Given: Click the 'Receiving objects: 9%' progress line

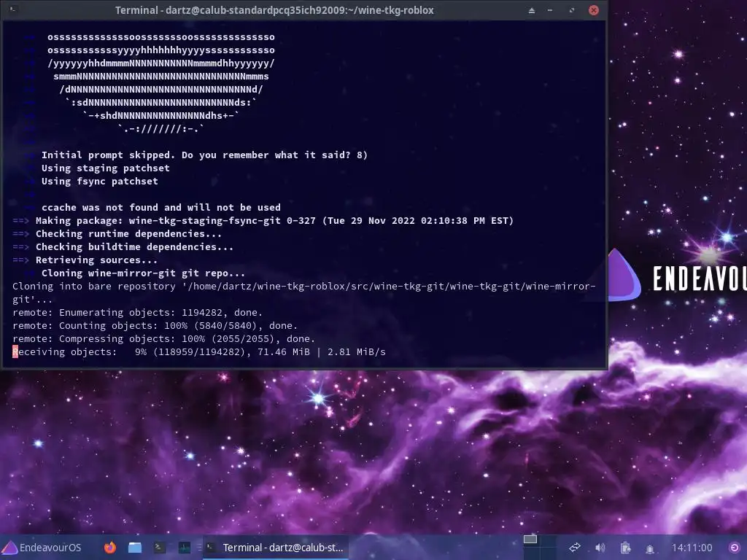Looking at the screenshot, I should pos(199,352).
